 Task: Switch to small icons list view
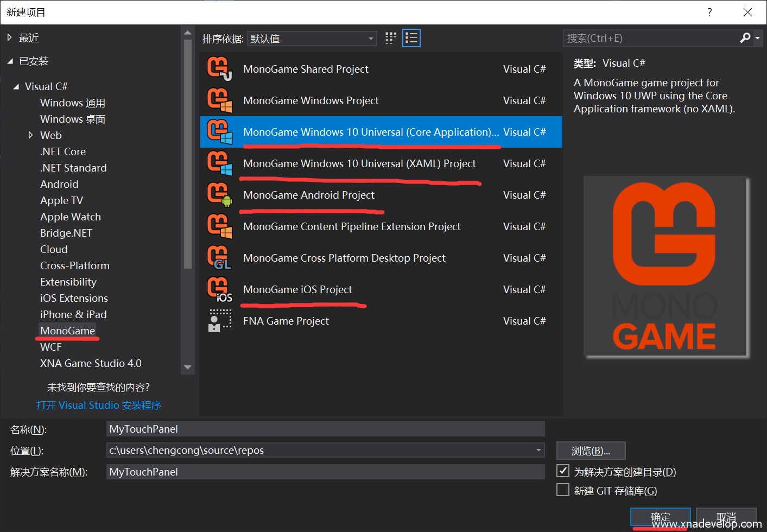[411, 38]
